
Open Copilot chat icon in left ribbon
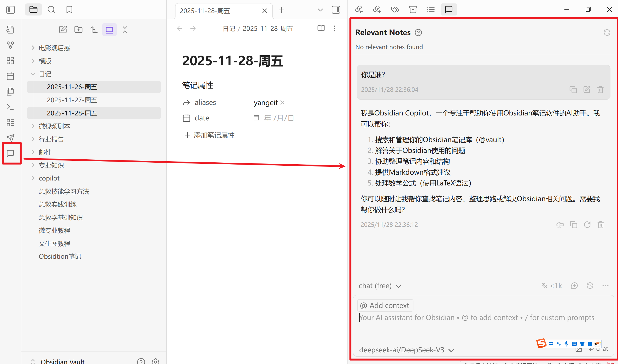(10, 154)
